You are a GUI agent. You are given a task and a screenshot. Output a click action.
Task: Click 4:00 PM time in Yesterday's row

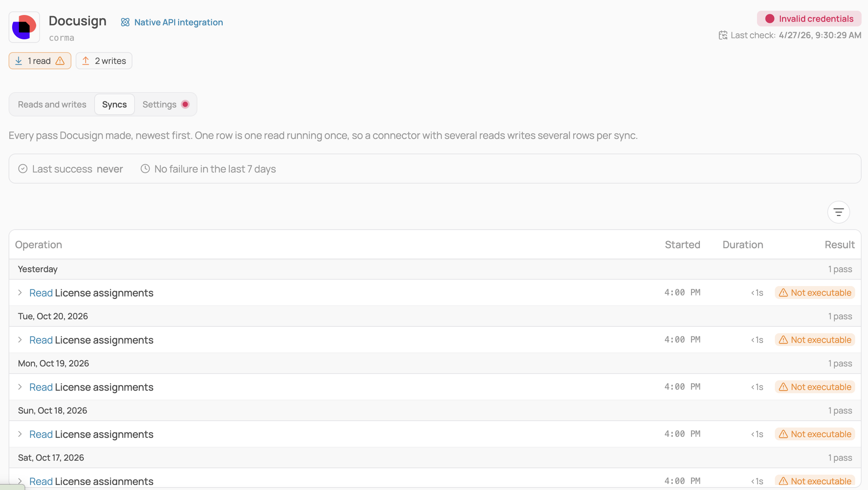click(x=682, y=292)
